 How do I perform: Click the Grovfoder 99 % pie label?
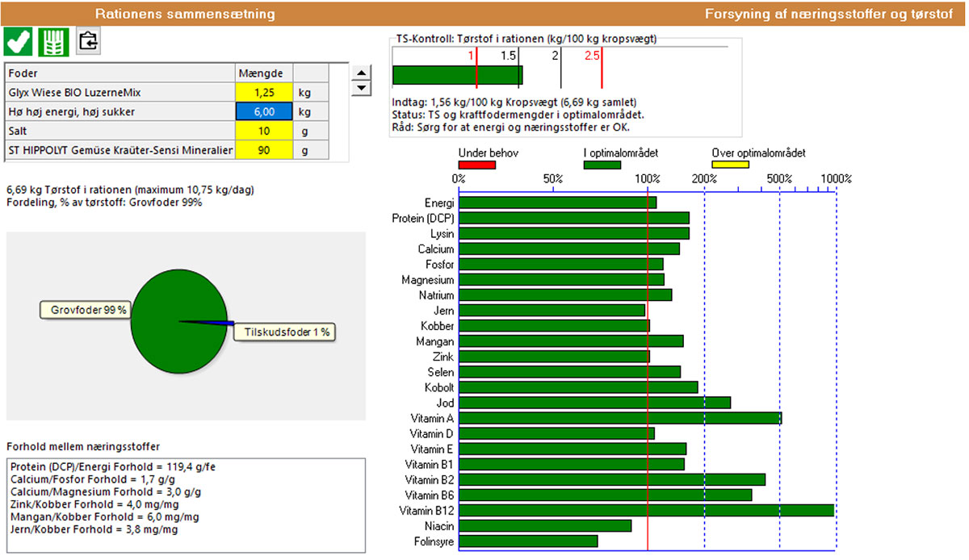point(84,310)
